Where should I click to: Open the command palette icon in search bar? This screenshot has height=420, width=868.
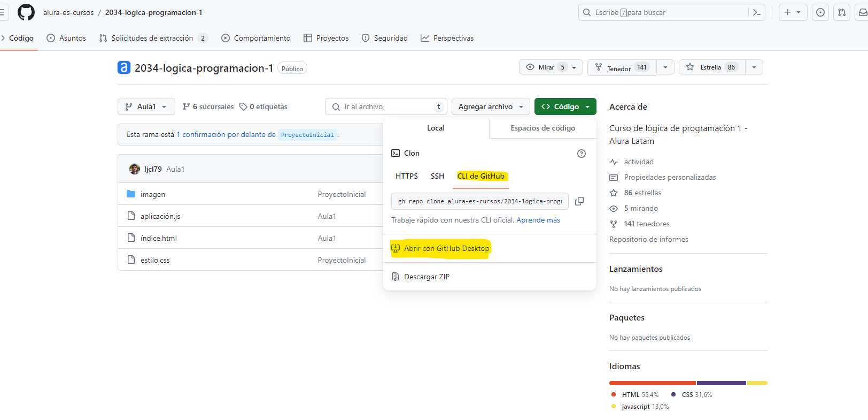click(756, 12)
